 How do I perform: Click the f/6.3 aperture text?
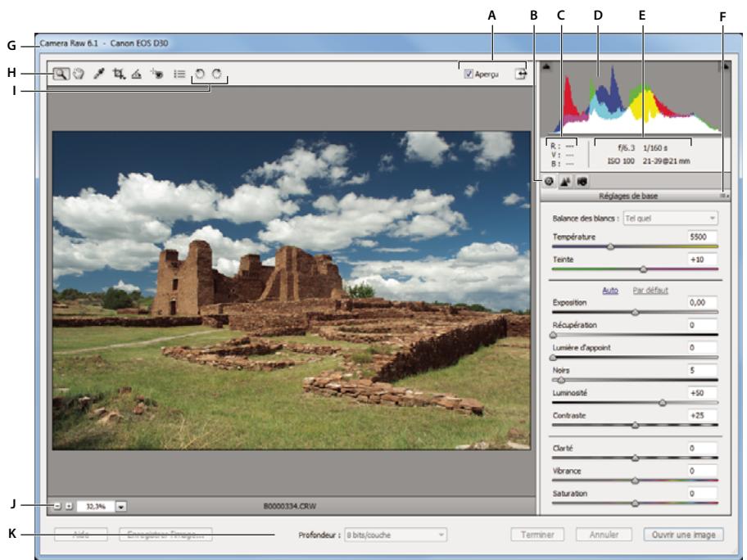click(x=627, y=148)
